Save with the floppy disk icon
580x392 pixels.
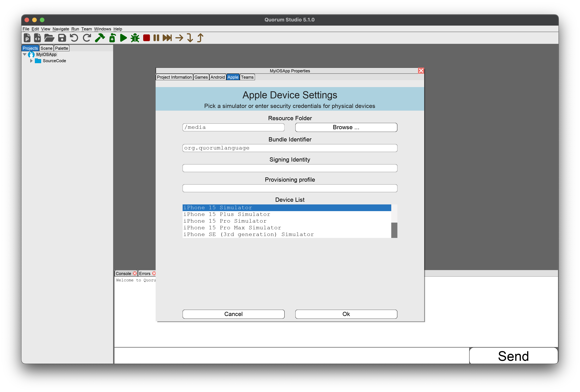pos(62,38)
